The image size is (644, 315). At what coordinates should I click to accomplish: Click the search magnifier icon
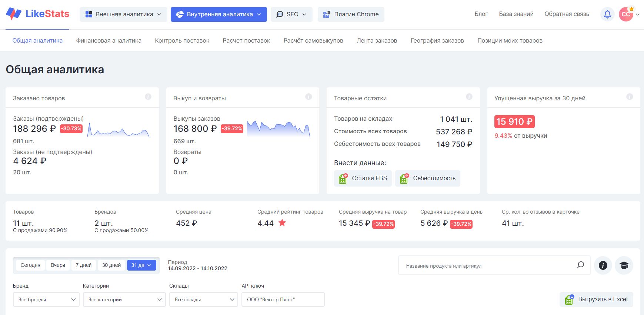coord(580,265)
